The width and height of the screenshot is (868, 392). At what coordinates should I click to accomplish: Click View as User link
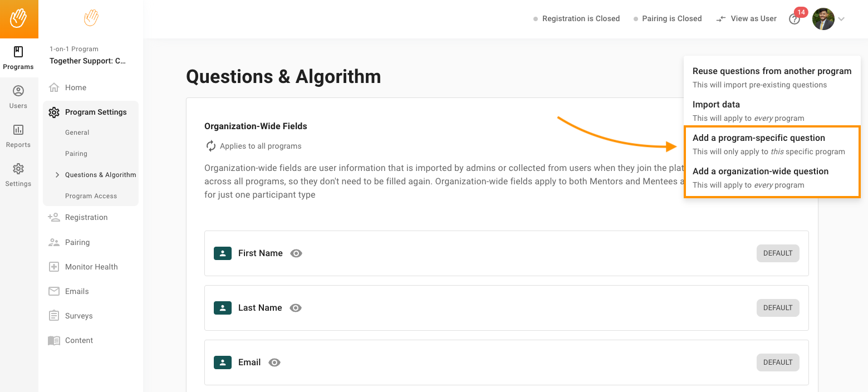point(746,18)
